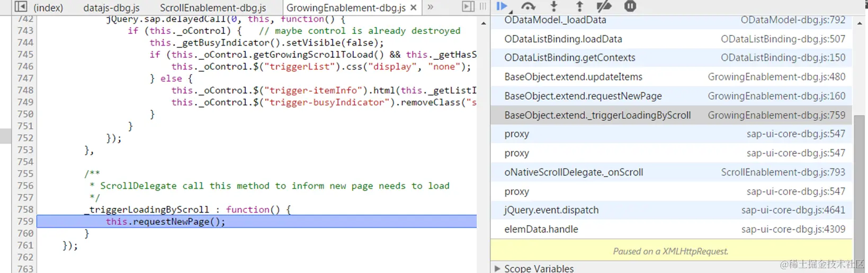Click call stack panel scrollbar thumb
The width and height of the screenshot is (868, 273).
tap(860, 187)
